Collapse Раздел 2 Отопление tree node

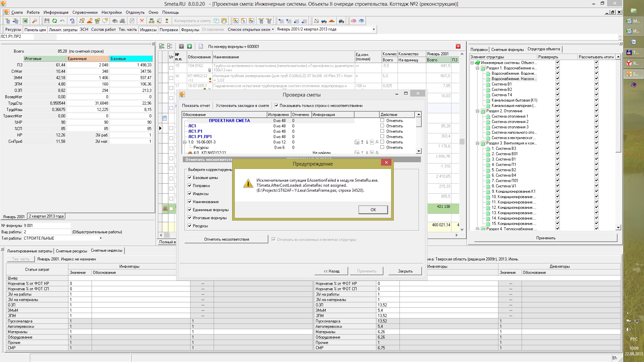coord(478,111)
